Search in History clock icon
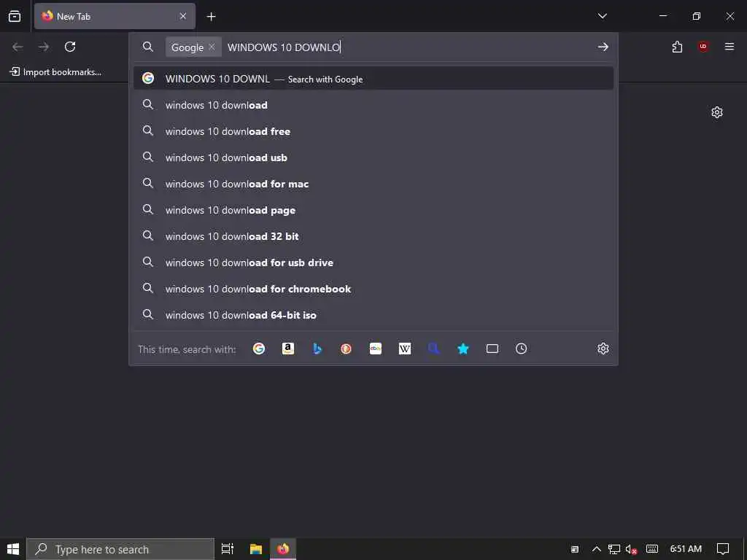 521,349
